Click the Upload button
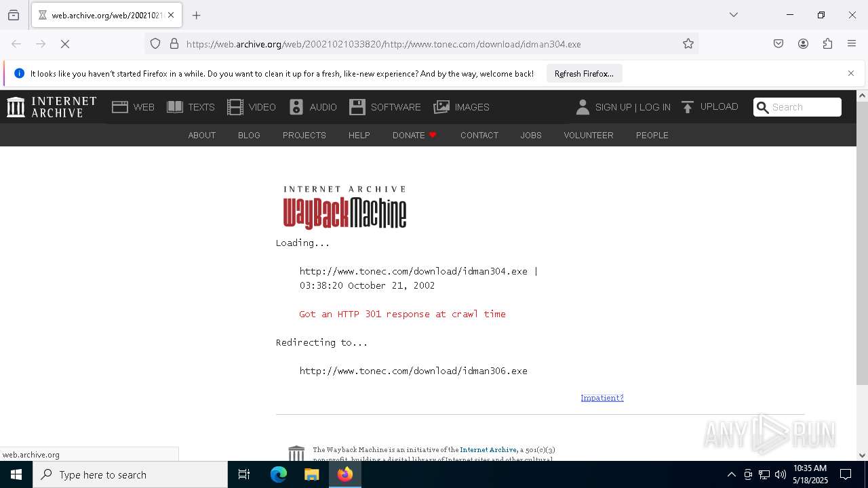Viewport: 868px width, 488px height. tap(709, 106)
